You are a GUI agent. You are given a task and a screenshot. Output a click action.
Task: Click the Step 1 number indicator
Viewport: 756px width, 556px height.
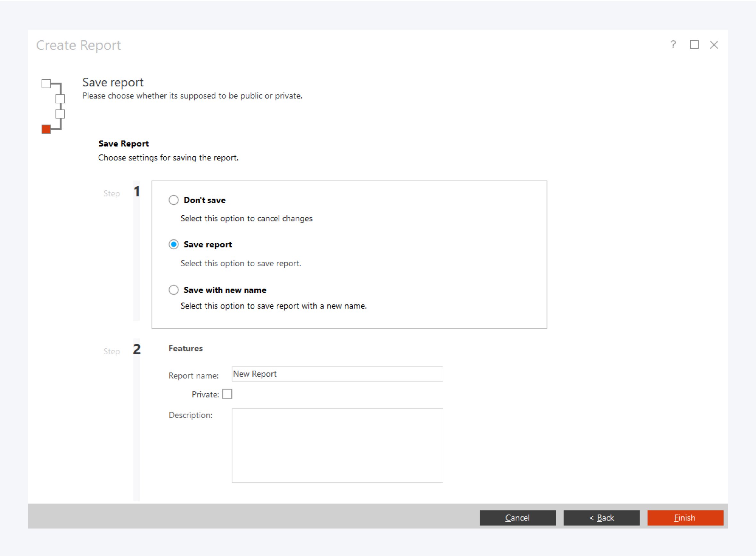[136, 191]
